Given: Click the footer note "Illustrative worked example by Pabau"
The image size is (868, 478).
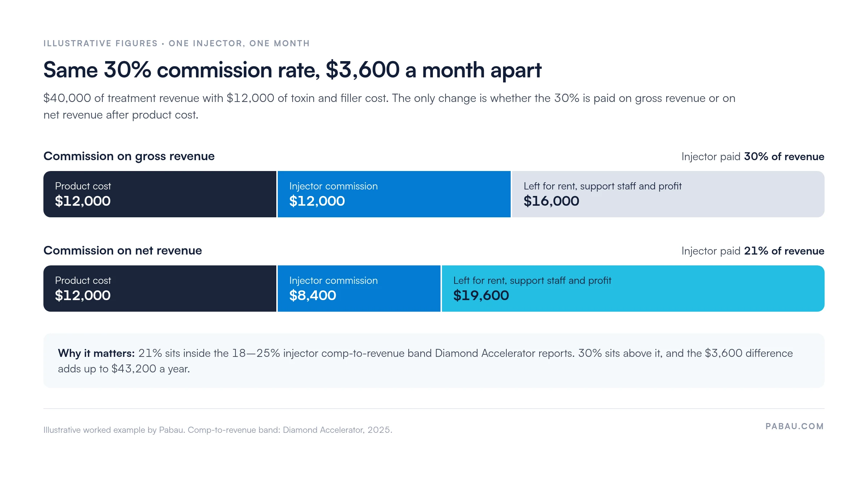Looking at the screenshot, I should pos(218,430).
